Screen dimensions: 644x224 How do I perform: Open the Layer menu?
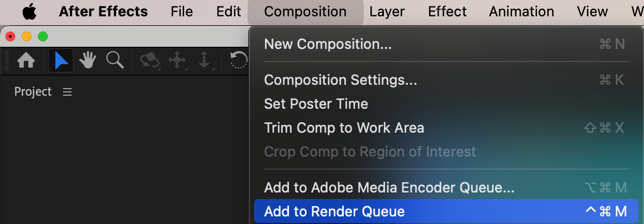pyautogui.click(x=387, y=11)
